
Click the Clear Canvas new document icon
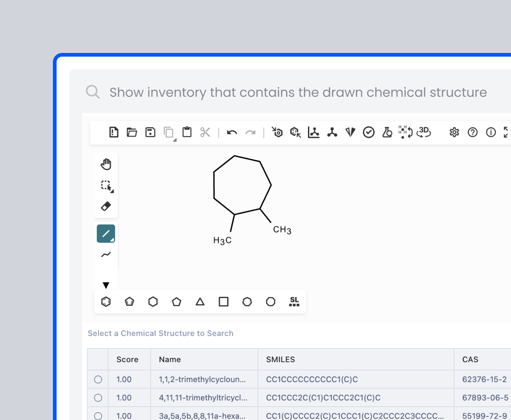point(114,132)
